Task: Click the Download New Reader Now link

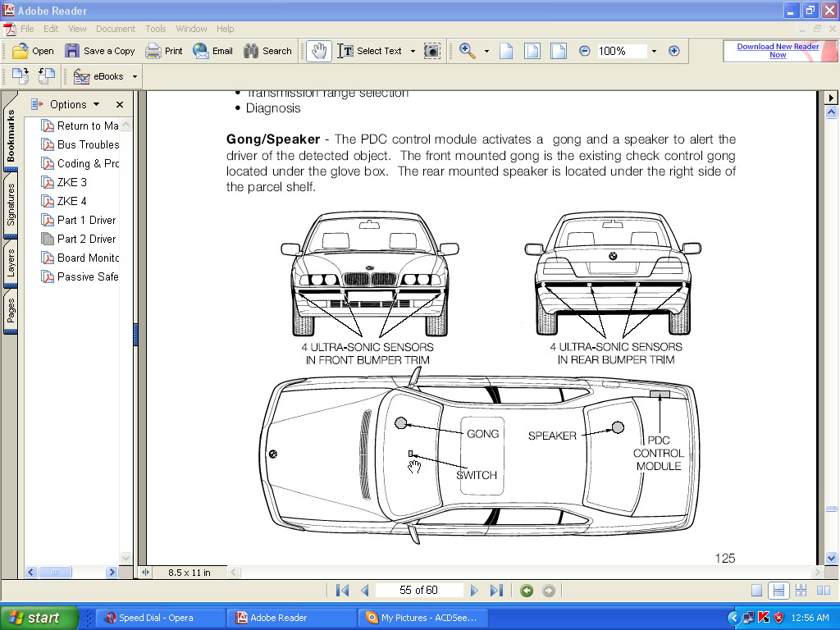Action: point(778,51)
